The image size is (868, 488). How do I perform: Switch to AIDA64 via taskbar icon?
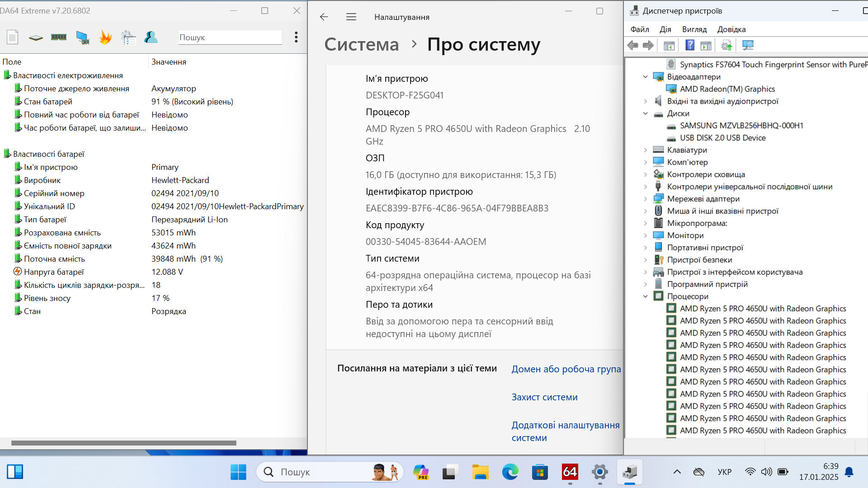point(570,472)
